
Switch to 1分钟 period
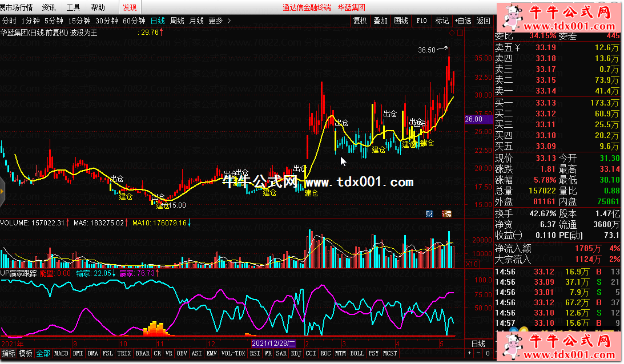pos(31,21)
